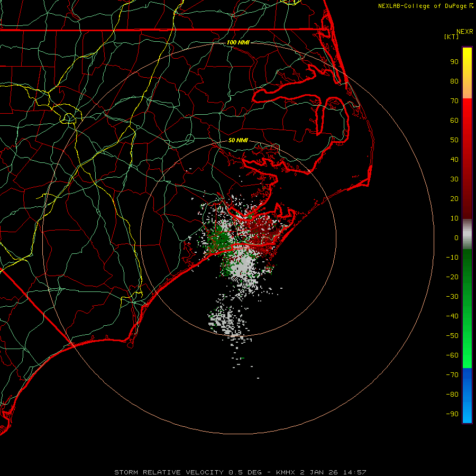Click the 50 NMI range ring label
The width and height of the screenshot is (476, 476).
click(x=238, y=140)
